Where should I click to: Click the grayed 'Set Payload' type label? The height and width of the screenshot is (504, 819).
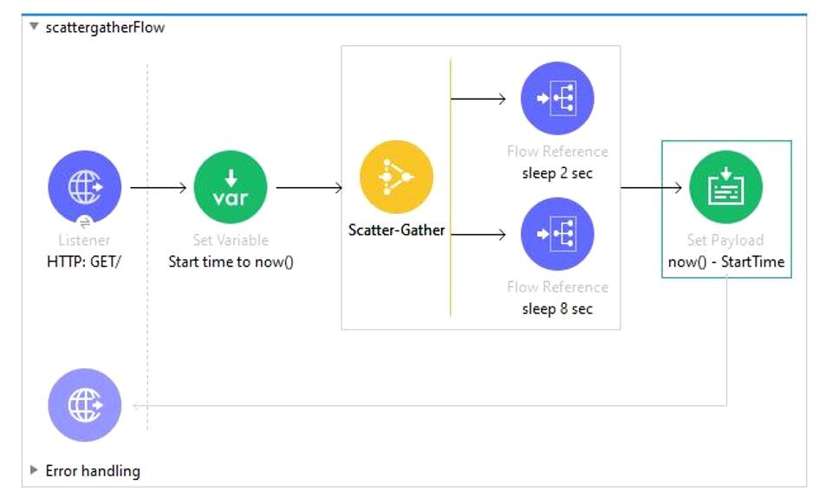click(726, 241)
